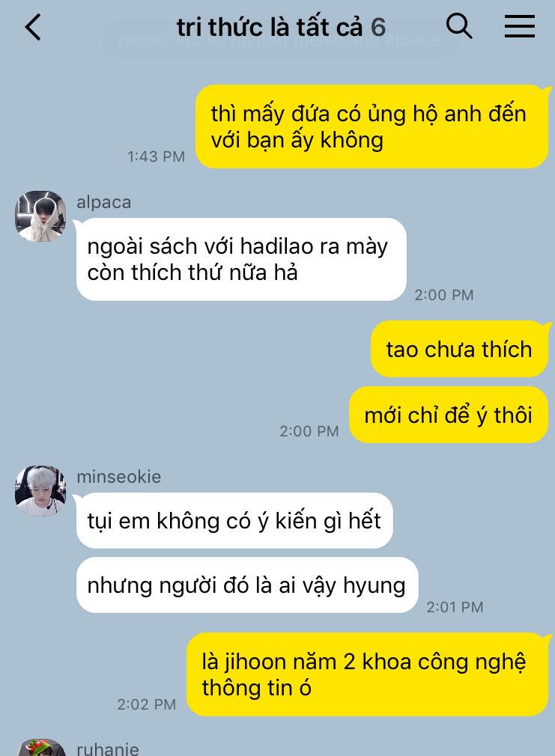Tap the 2:02 PM timestamp
Viewport: 555px width, 756px height.
(147, 704)
